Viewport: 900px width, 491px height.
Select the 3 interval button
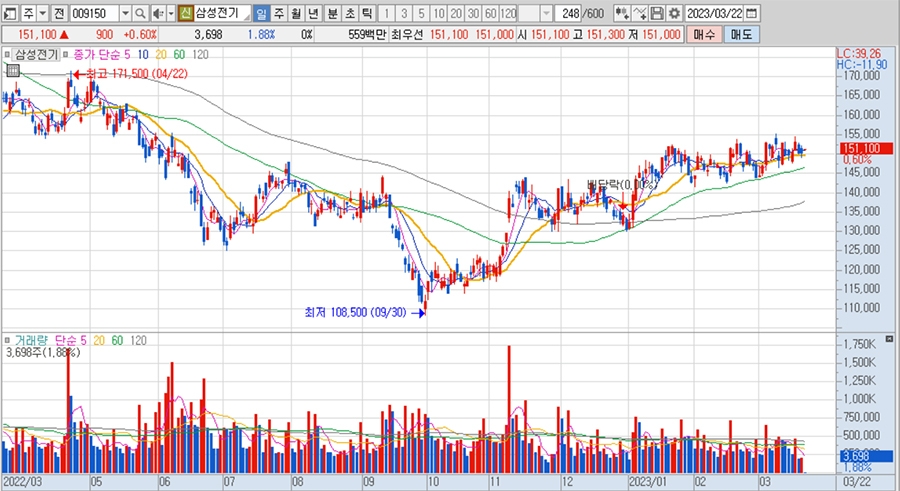[x=404, y=13]
